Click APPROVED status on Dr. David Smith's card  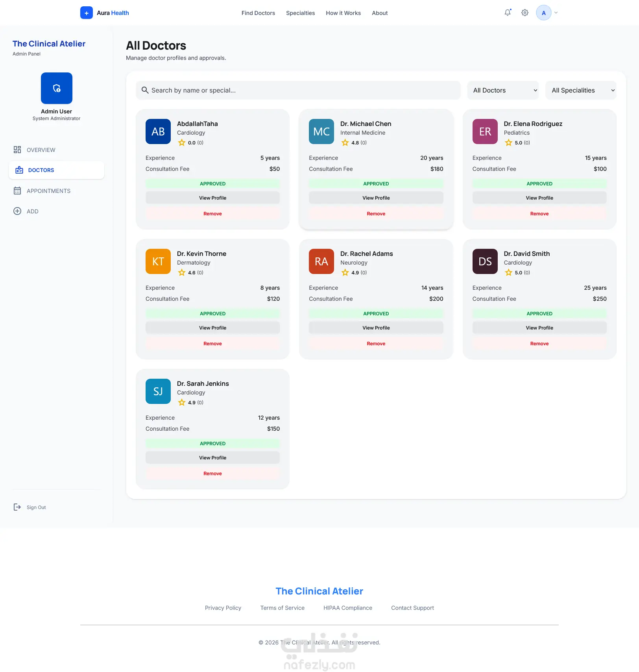click(x=539, y=313)
